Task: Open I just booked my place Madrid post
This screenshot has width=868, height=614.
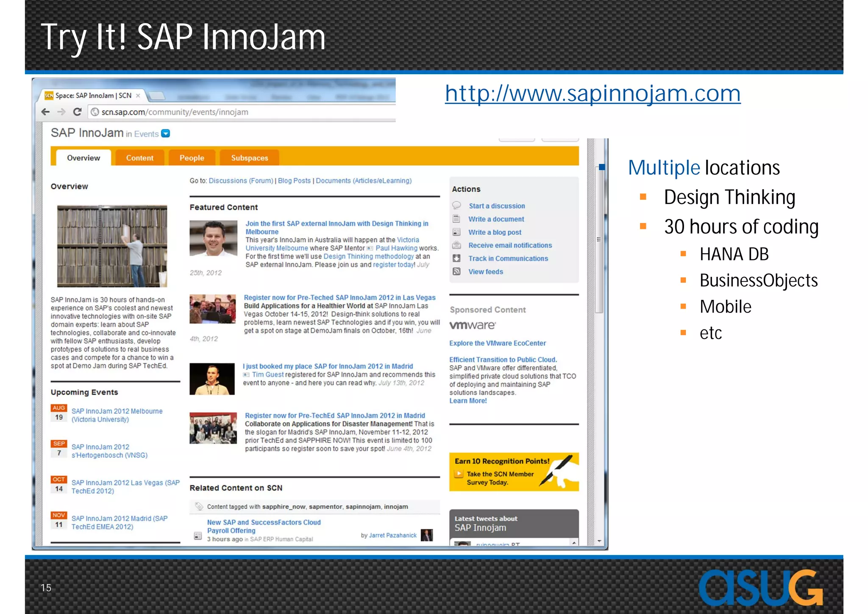Action: (328, 366)
